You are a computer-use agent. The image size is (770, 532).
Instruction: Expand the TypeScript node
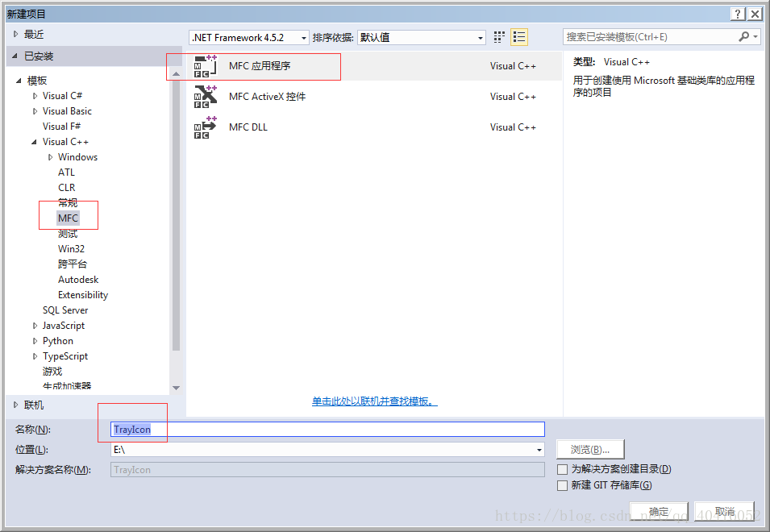pyautogui.click(x=35, y=356)
